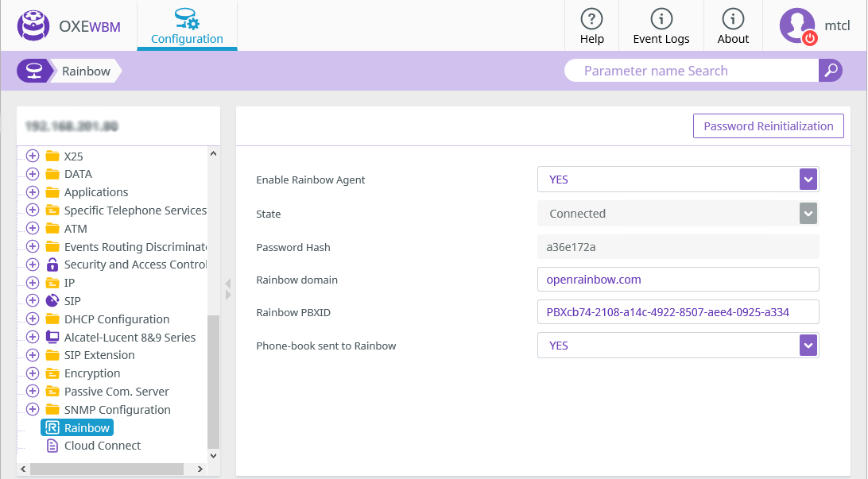This screenshot has width=868, height=479.
Task: Click Password Reinitialization button
Action: pyautogui.click(x=769, y=126)
